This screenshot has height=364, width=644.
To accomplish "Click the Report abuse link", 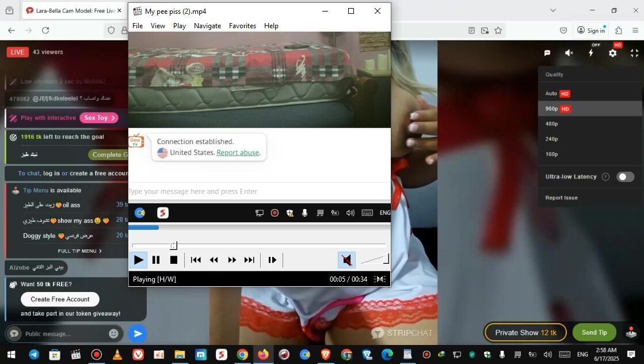I will (238, 153).
